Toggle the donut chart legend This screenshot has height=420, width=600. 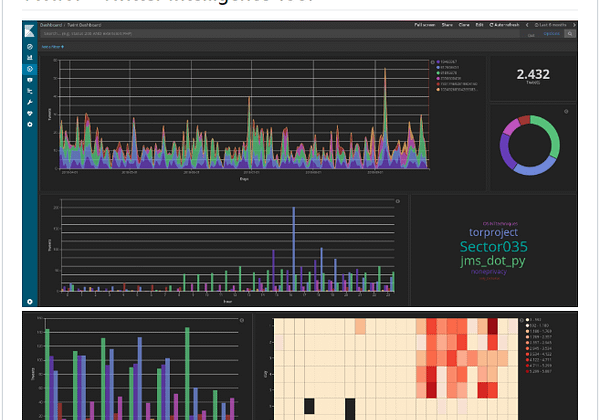point(566,111)
